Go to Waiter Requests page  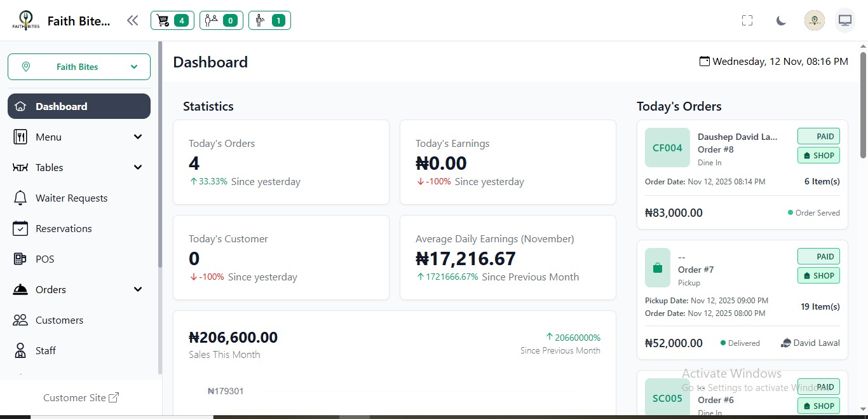click(71, 198)
